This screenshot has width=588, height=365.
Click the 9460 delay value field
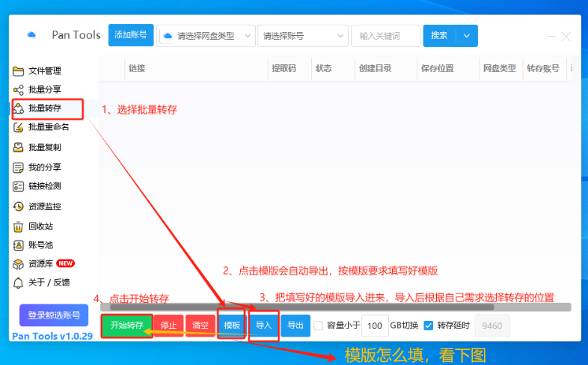pos(492,325)
